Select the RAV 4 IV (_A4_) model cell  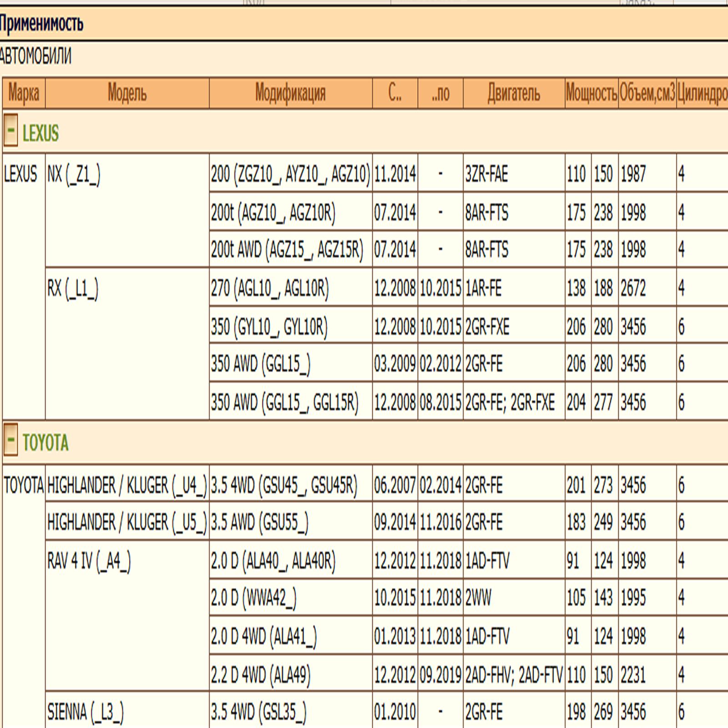point(89,561)
